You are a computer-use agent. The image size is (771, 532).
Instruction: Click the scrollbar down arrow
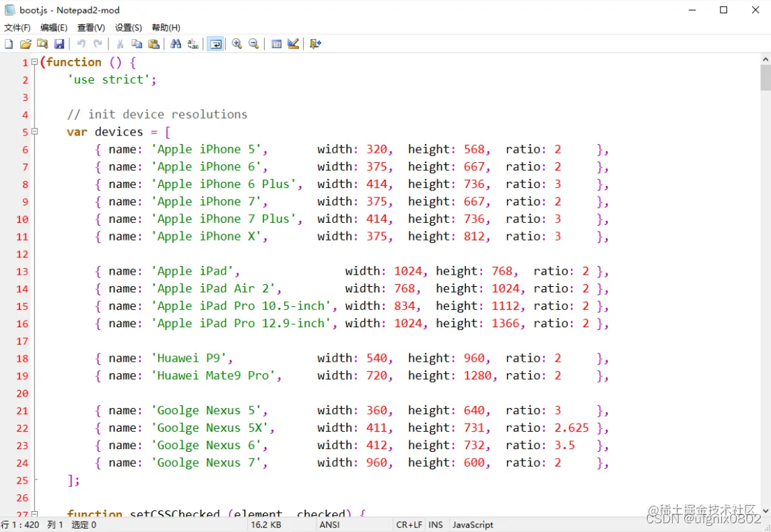coord(765,511)
